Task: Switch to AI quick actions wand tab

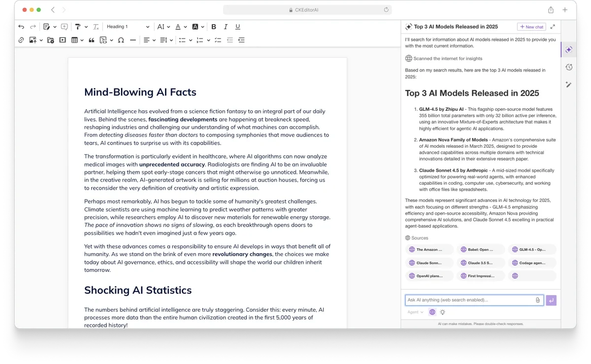Action: click(x=568, y=85)
